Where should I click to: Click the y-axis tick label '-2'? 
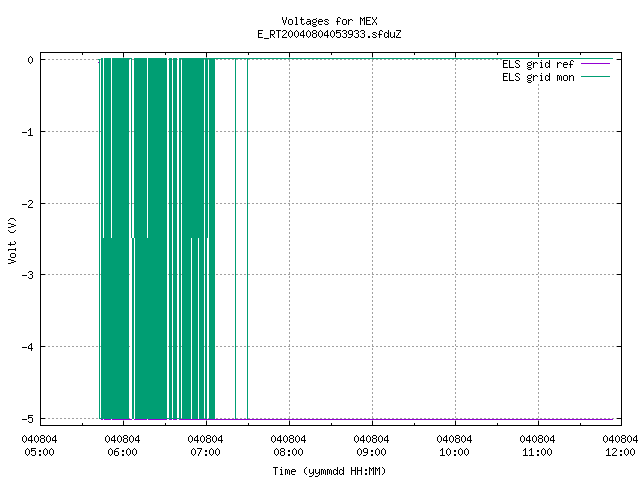27,204
